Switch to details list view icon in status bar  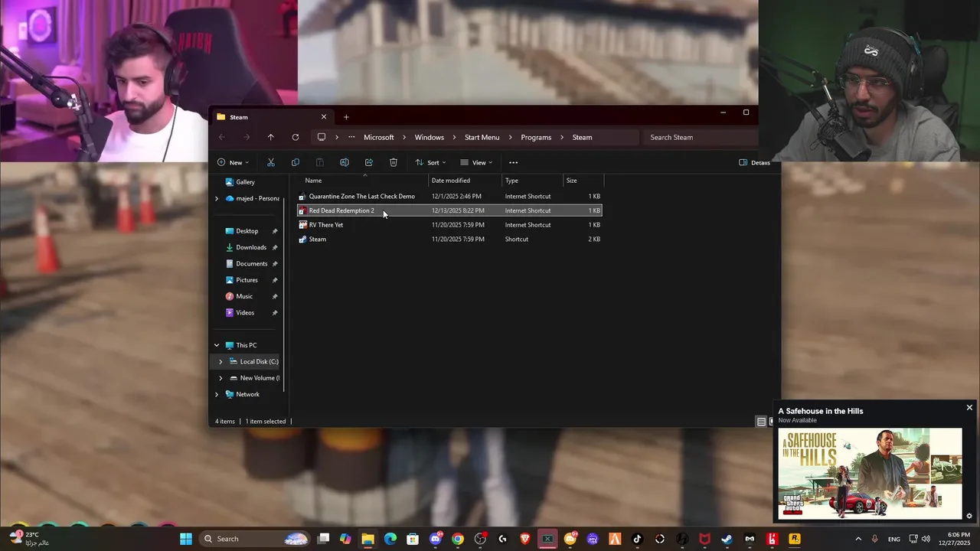761,422
